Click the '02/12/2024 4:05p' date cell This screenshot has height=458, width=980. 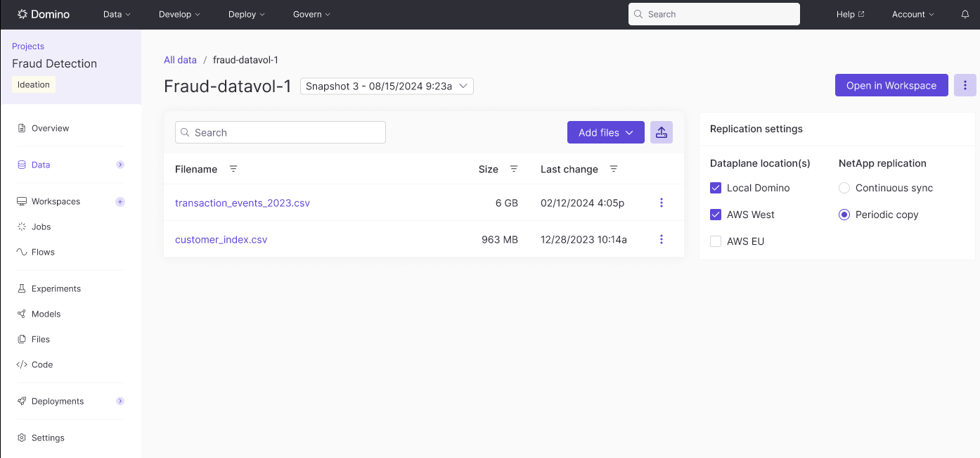582,203
